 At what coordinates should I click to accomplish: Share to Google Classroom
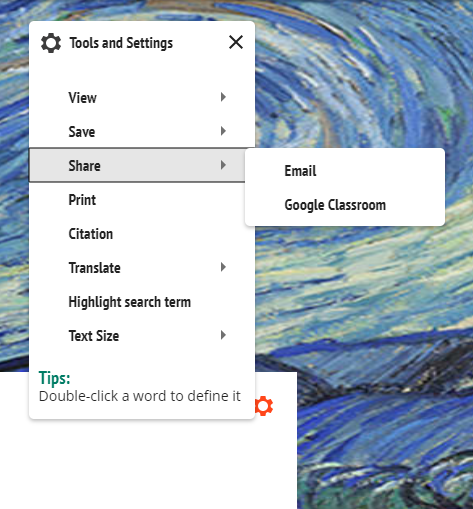coord(345,205)
